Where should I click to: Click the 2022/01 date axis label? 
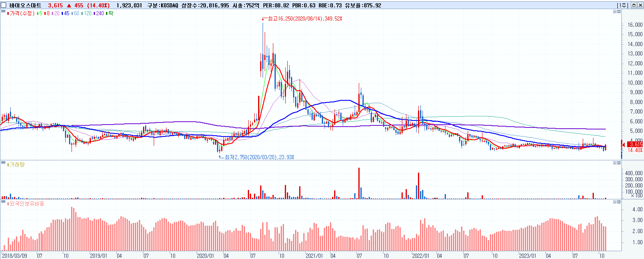click(x=421, y=255)
